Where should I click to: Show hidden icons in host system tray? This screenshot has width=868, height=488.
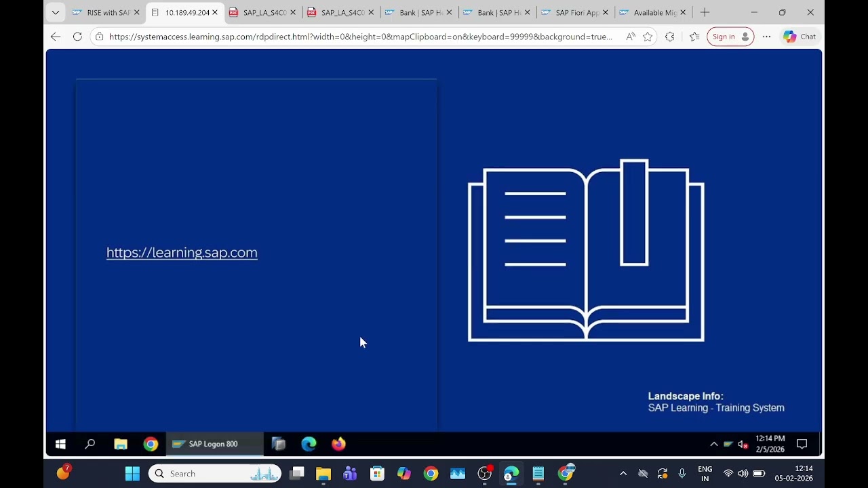[623, 473]
